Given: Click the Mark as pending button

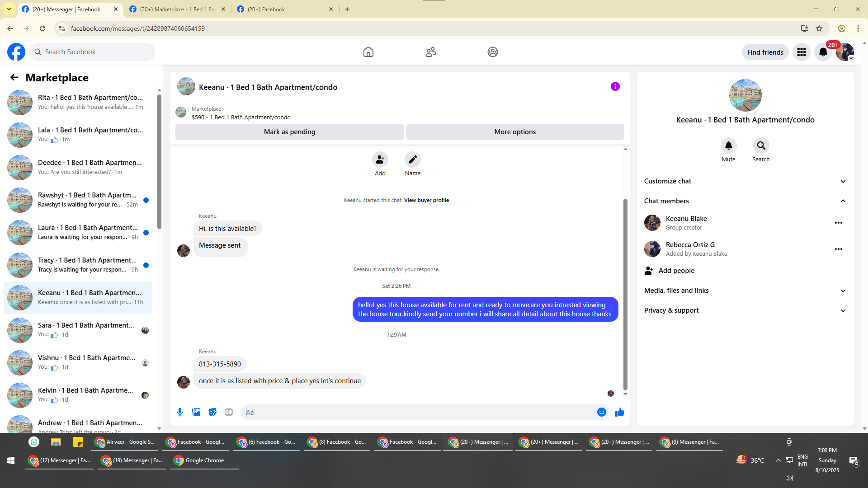Looking at the screenshot, I should click(289, 132).
